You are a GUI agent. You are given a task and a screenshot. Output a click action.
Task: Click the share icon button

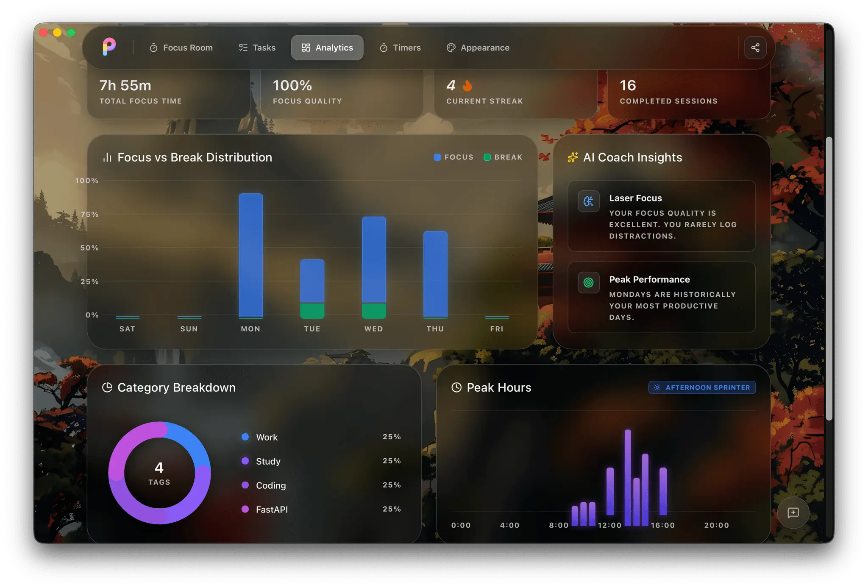coord(755,47)
